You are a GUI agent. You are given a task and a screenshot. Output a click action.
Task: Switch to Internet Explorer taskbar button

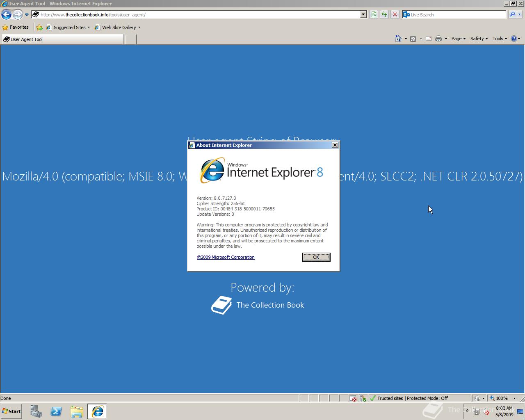[97, 411]
